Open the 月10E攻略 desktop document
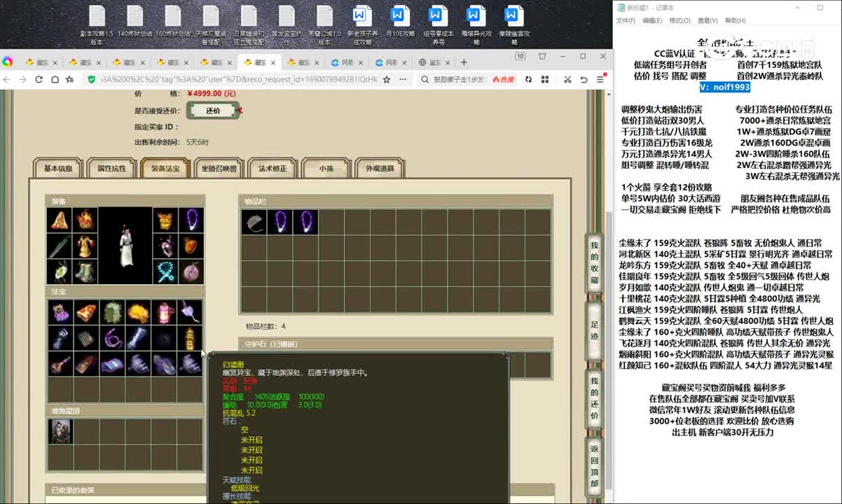 399,21
